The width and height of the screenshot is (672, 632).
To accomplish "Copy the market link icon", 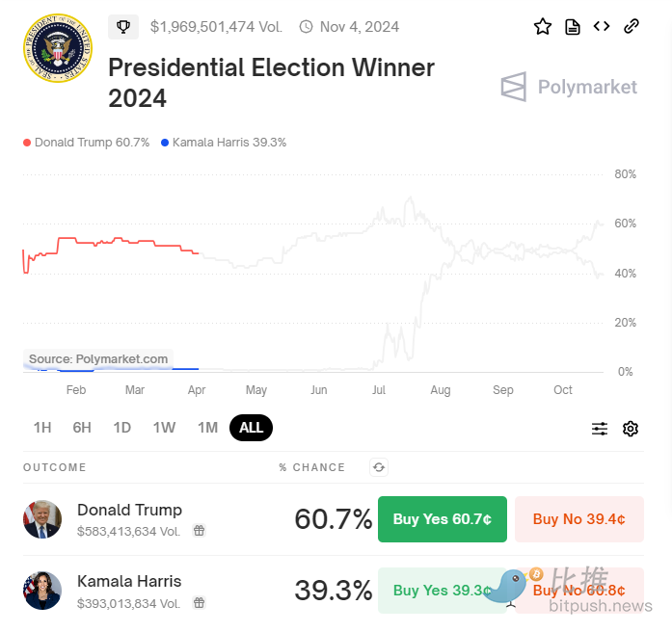I will click(632, 27).
